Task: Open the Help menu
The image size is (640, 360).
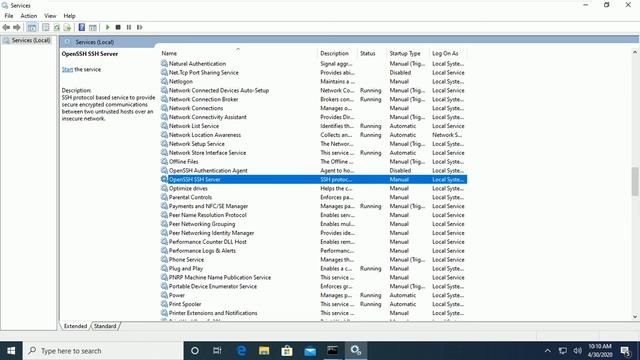Action: point(69,16)
